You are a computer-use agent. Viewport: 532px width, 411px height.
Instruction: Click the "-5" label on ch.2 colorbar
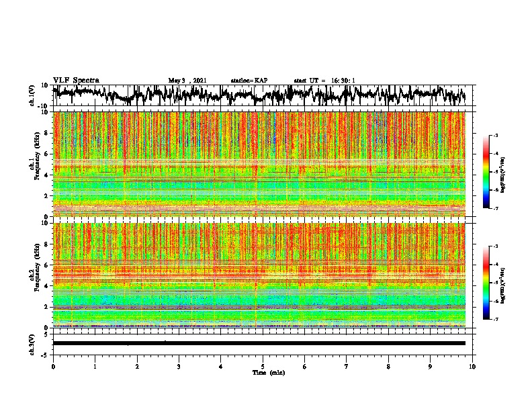coord(496,283)
